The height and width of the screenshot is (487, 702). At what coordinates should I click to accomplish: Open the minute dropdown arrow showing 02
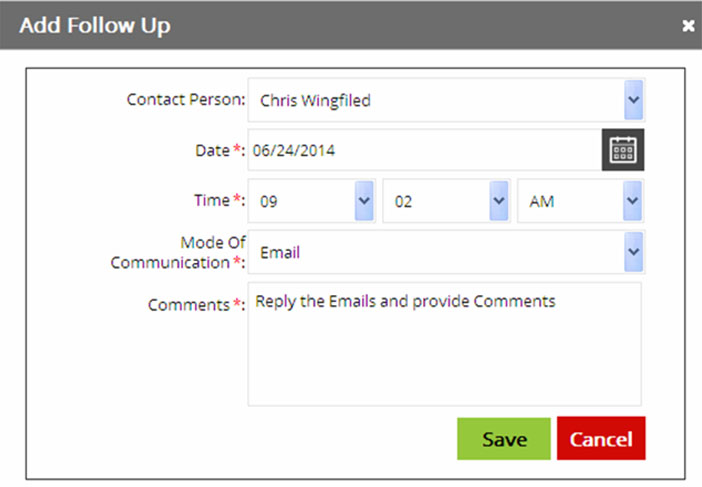tap(499, 201)
